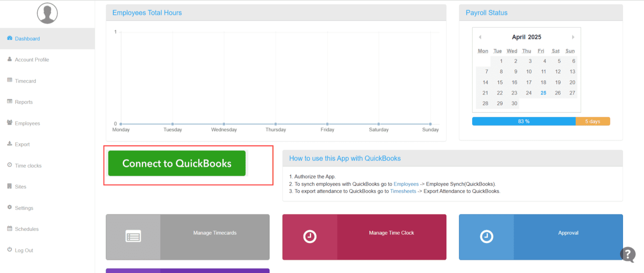
Task: Click the Export download icon
Action: [x=9, y=144]
